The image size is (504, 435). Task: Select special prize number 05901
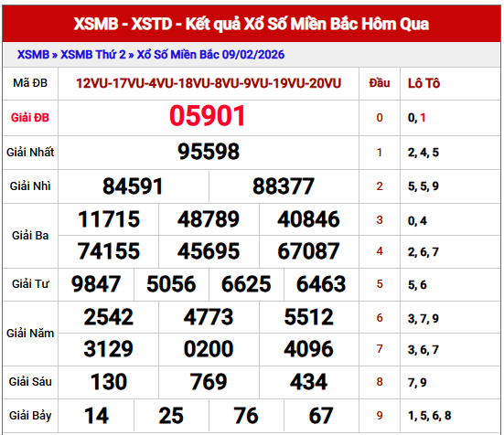[208, 116]
